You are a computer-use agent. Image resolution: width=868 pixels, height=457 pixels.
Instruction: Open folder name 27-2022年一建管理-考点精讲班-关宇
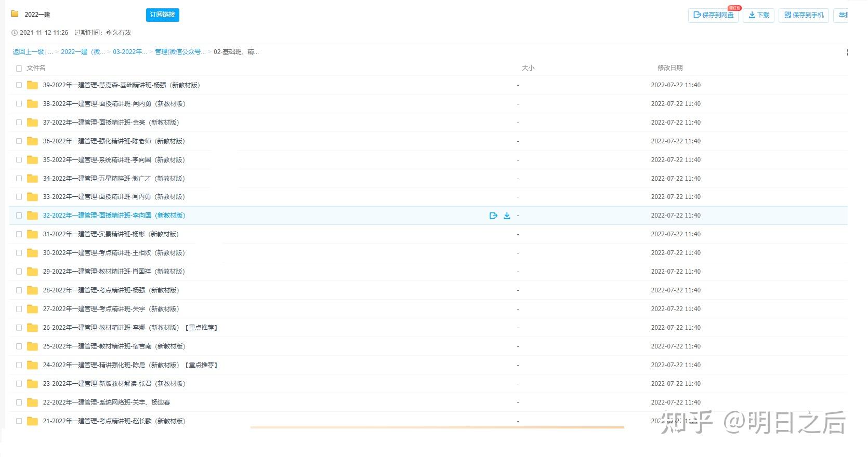tap(111, 309)
